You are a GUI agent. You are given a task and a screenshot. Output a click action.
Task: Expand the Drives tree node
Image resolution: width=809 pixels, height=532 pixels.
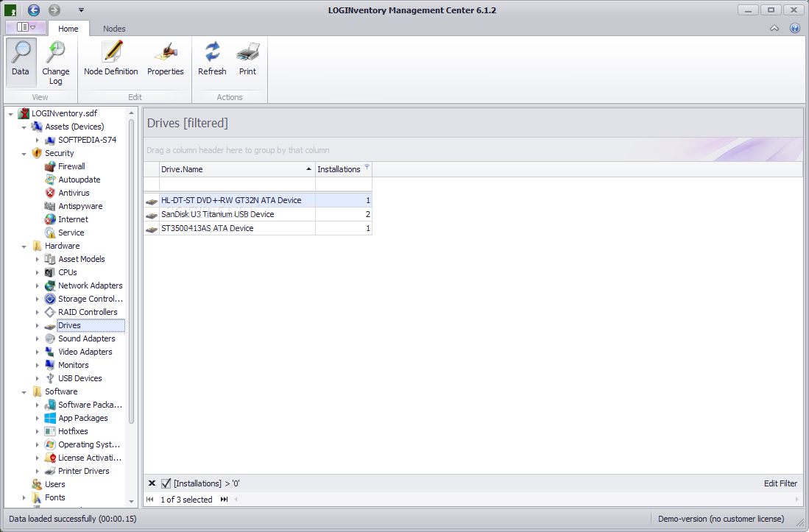[37, 325]
